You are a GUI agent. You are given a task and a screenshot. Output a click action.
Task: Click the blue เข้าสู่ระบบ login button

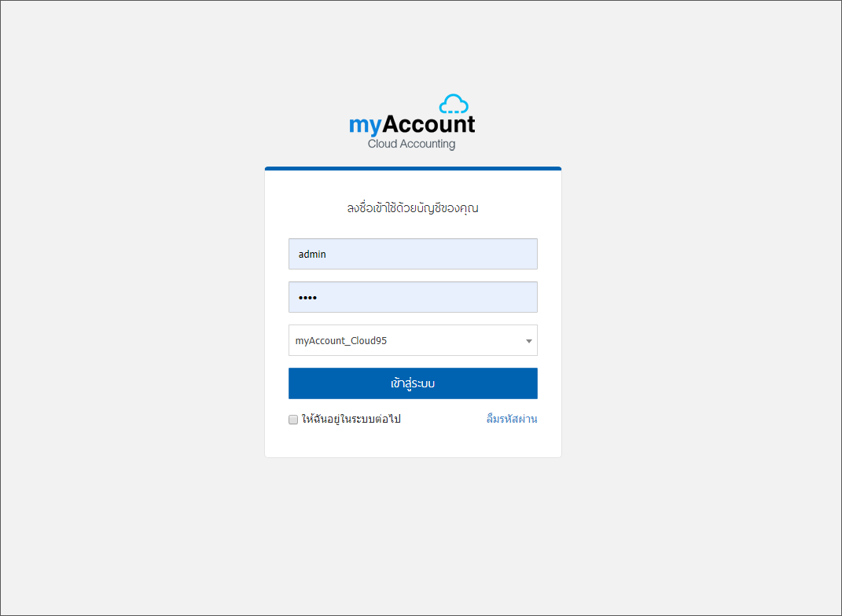pos(413,383)
